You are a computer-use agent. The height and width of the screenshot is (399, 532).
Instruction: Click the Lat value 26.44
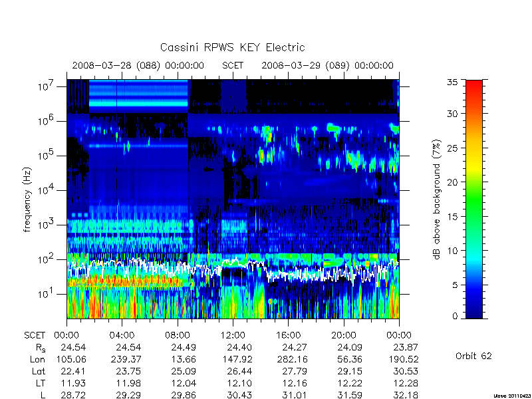[x=239, y=371]
